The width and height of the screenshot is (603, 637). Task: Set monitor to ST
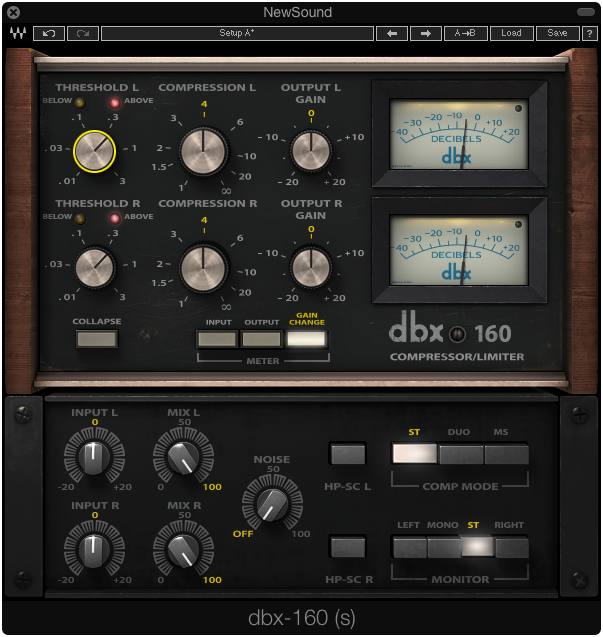click(478, 547)
